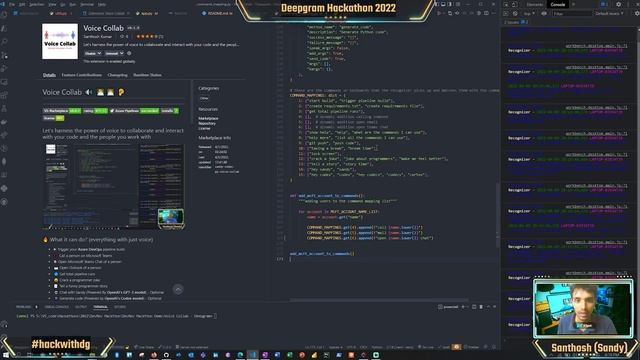Viewport: 640px width, 360px height.
Task: Switch to the README.md editor tab
Action: click(x=218, y=13)
